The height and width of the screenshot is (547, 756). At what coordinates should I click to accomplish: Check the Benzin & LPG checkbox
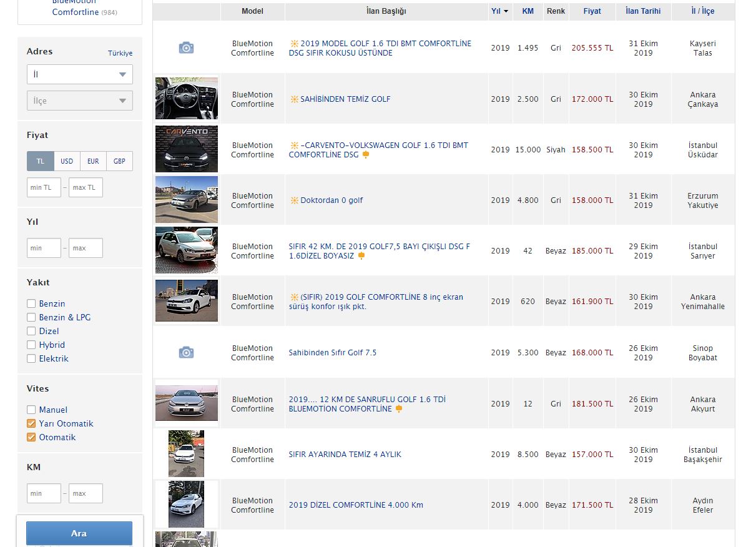point(31,317)
